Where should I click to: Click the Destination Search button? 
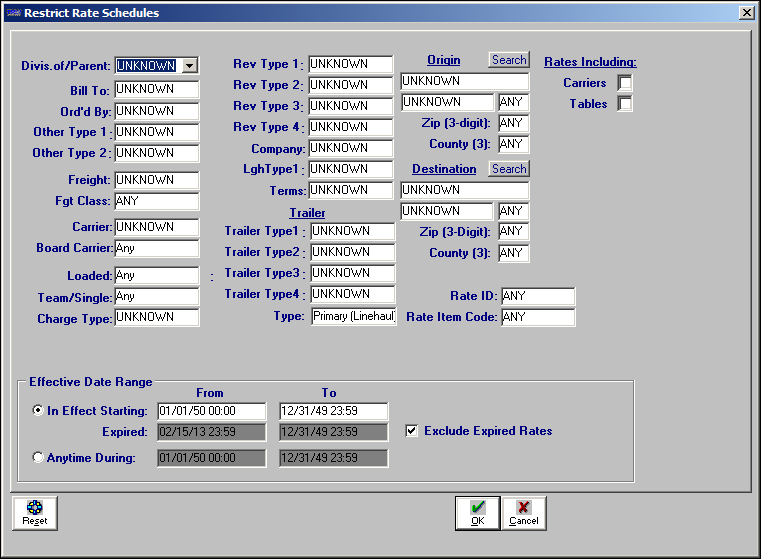pyautogui.click(x=509, y=169)
